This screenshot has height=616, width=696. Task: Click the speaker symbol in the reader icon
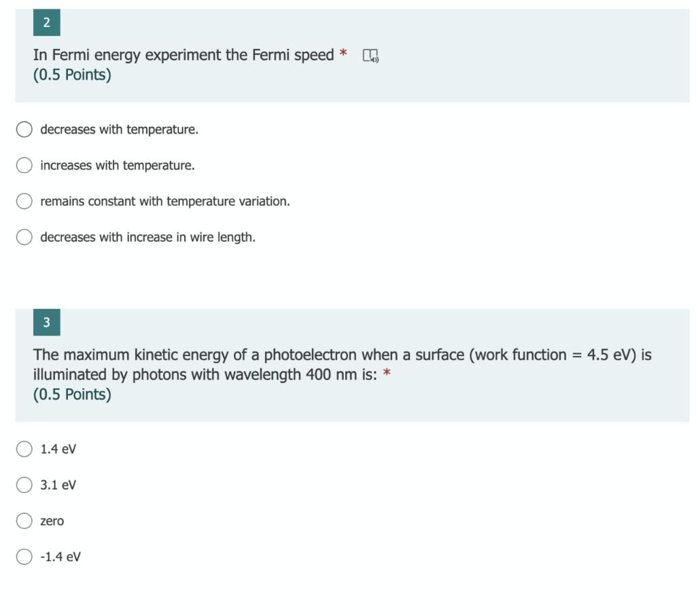coord(374,59)
